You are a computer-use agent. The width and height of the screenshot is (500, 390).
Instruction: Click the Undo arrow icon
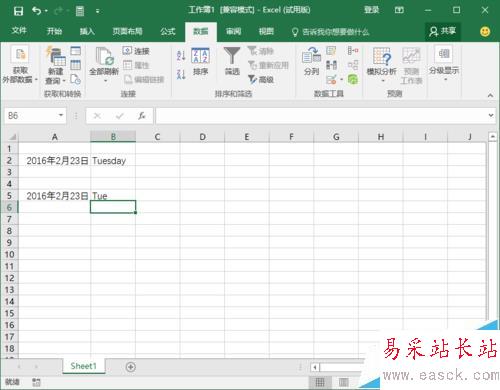point(36,11)
